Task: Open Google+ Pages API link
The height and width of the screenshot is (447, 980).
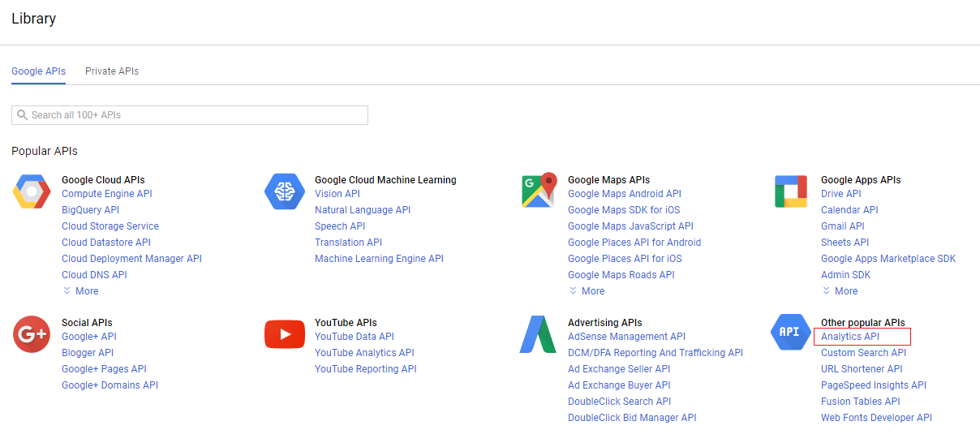Action: tap(104, 369)
